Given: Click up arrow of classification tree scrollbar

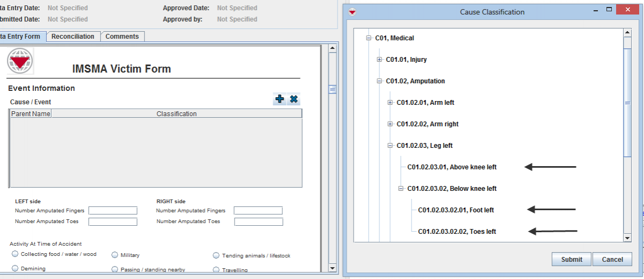Looking at the screenshot, I should coord(627,33).
